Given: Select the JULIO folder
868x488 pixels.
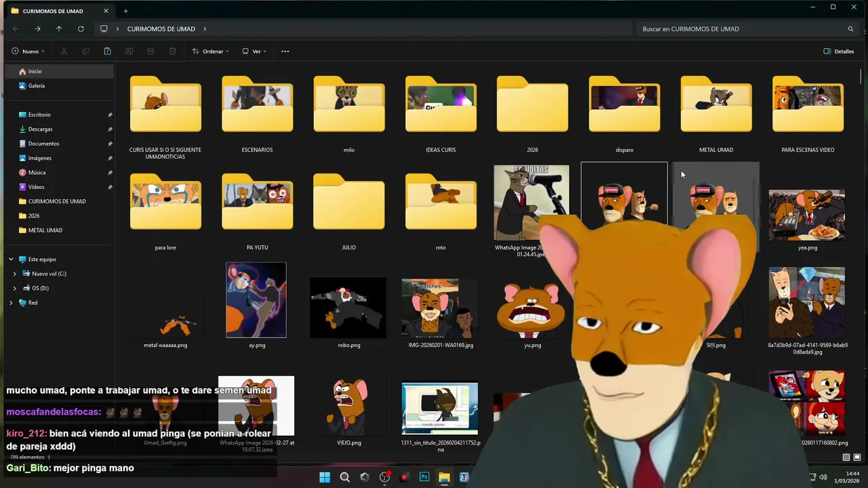Looking at the screenshot, I should coord(349,211).
